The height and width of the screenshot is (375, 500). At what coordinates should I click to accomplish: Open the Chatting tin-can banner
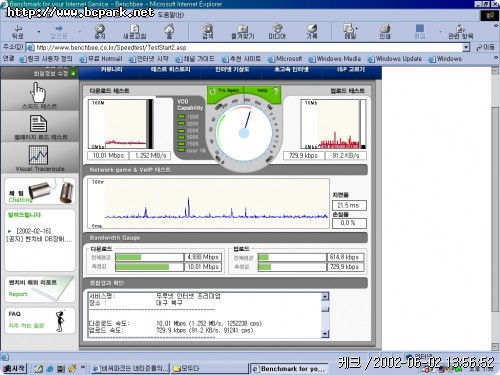40,191
